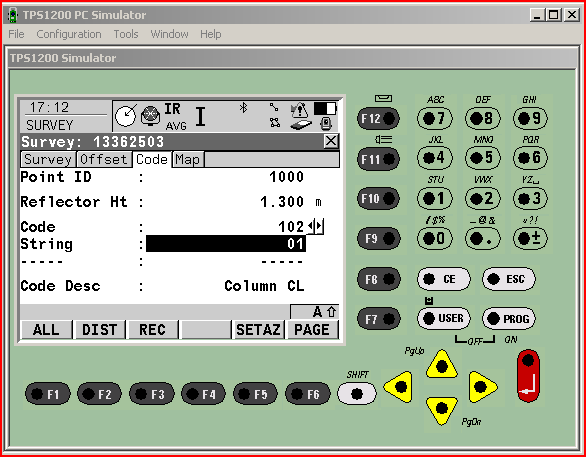Image resolution: width=586 pixels, height=457 pixels.
Task: Click the F6 hardware key
Action: [308, 394]
